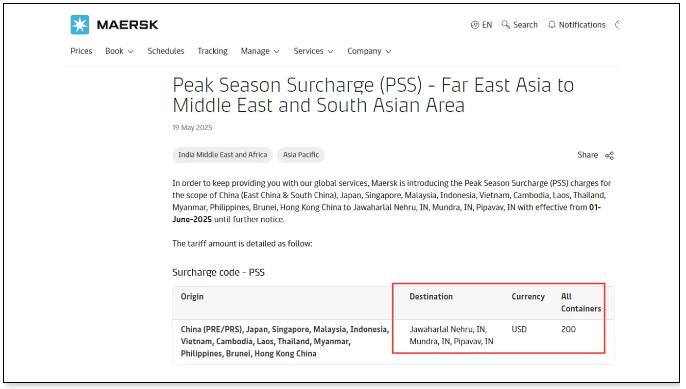Click the Destination column header
The width and height of the screenshot is (686, 389).
point(431,297)
